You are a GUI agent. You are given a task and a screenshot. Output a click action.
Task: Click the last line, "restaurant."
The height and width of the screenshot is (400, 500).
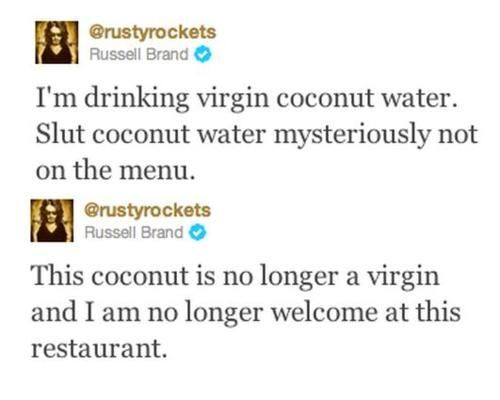(x=99, y=349)
